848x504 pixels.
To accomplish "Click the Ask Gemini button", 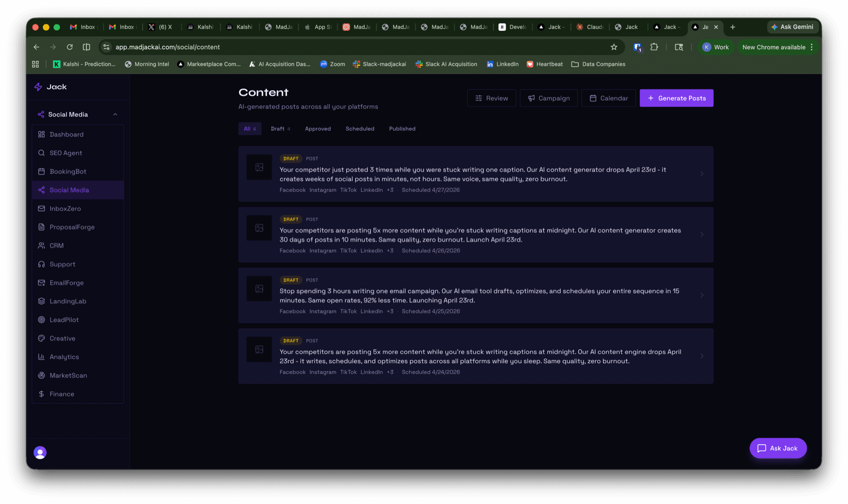I will pyautogui.click(x=792, y=27).
